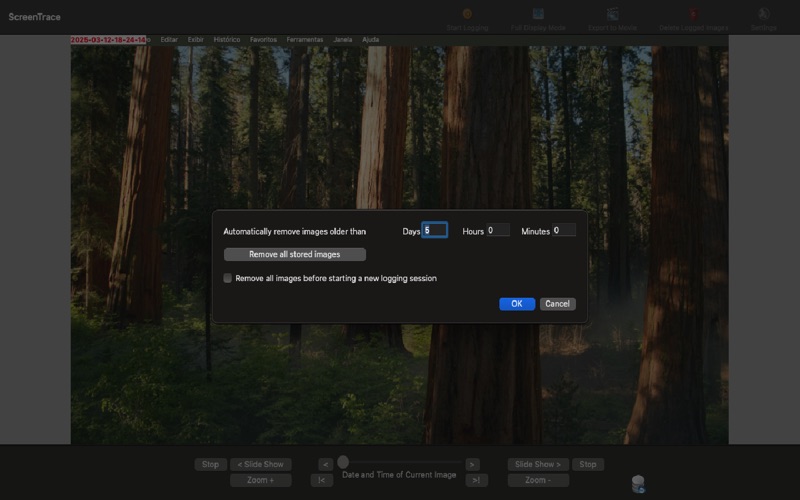The width and height of the screenshot is (800, 500).
Task: Click the Days input field
Action: [x=435, y=230]
